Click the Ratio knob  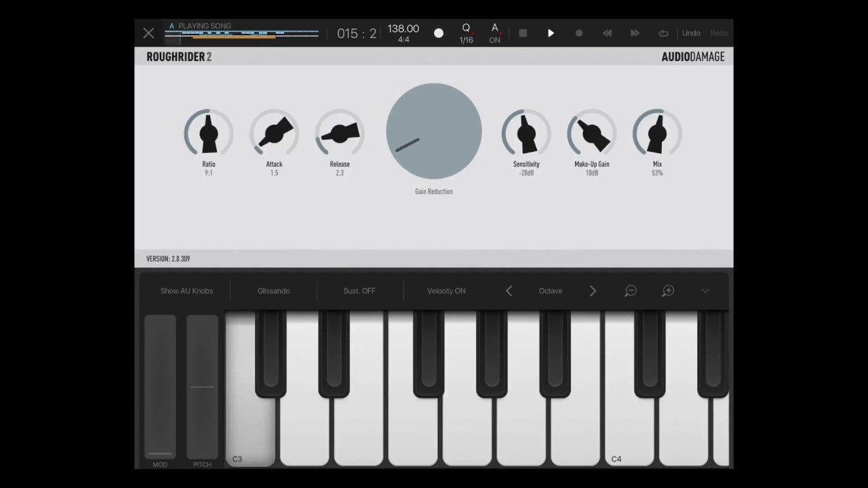click(x=209, y=133)
